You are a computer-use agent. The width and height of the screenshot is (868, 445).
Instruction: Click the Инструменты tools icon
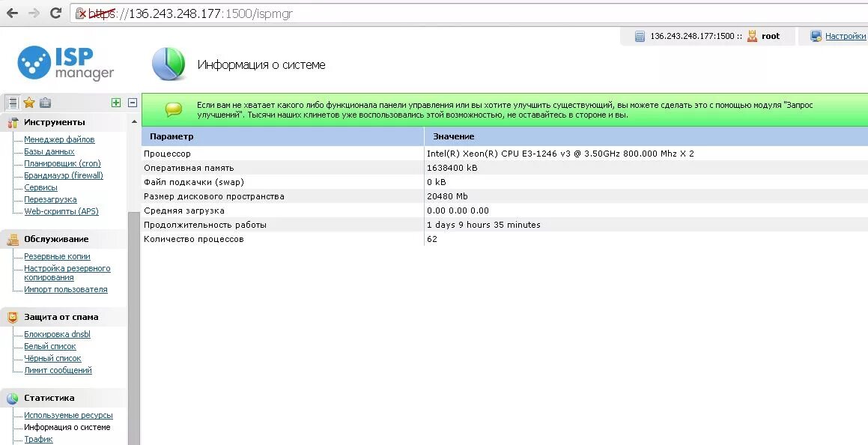pyautogui.click(x=13, y=122)
